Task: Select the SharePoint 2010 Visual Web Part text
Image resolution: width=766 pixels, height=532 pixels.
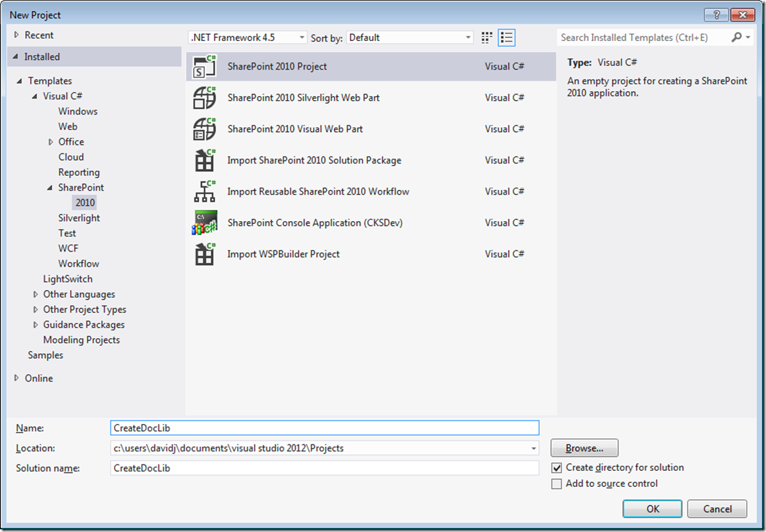Action: click(295, 129)
